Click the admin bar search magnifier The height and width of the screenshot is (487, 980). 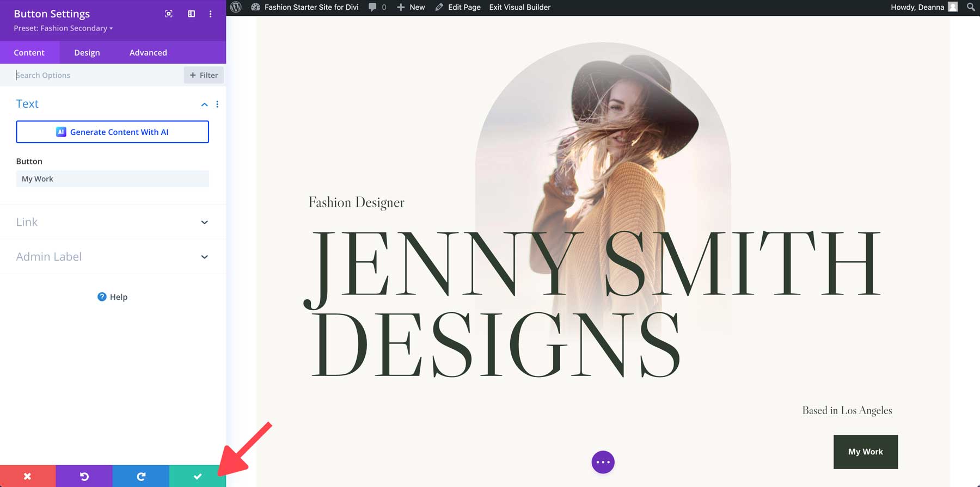(x=971, y=7)
